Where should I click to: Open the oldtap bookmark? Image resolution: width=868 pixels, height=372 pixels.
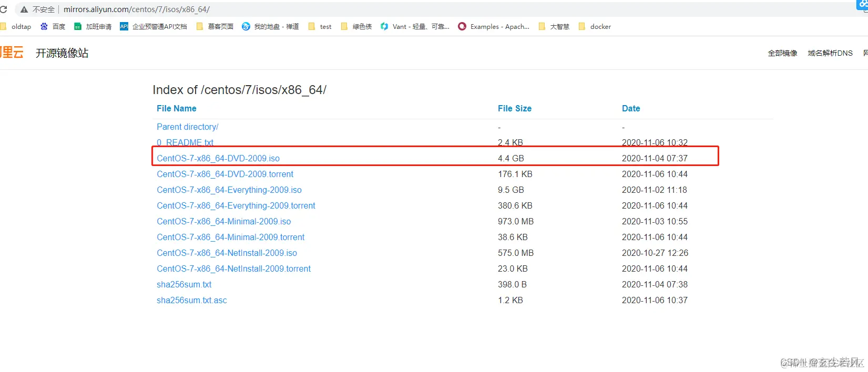(x=16, y=26)
